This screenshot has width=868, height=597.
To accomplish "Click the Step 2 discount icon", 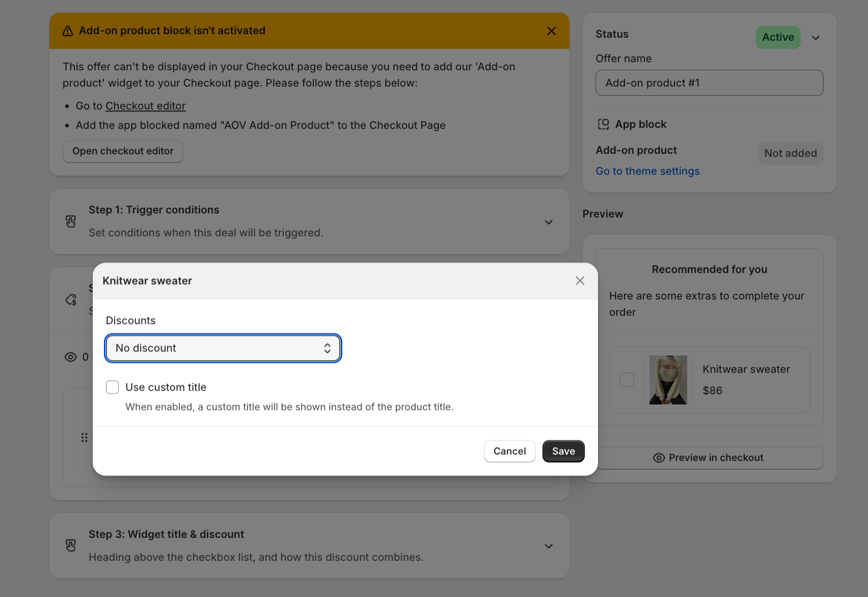I will [71, 300].
